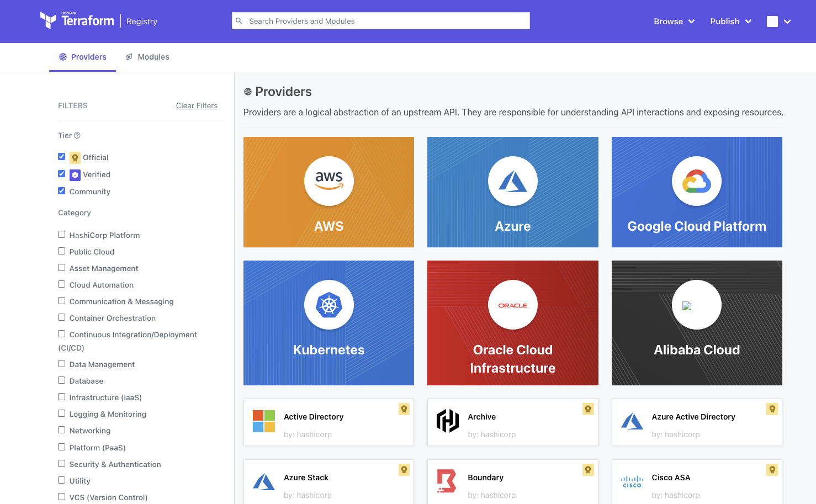The width and height of the screenshot is (816, 504).
Task: Select the Database category checkbox
Action: click(62, 380)
